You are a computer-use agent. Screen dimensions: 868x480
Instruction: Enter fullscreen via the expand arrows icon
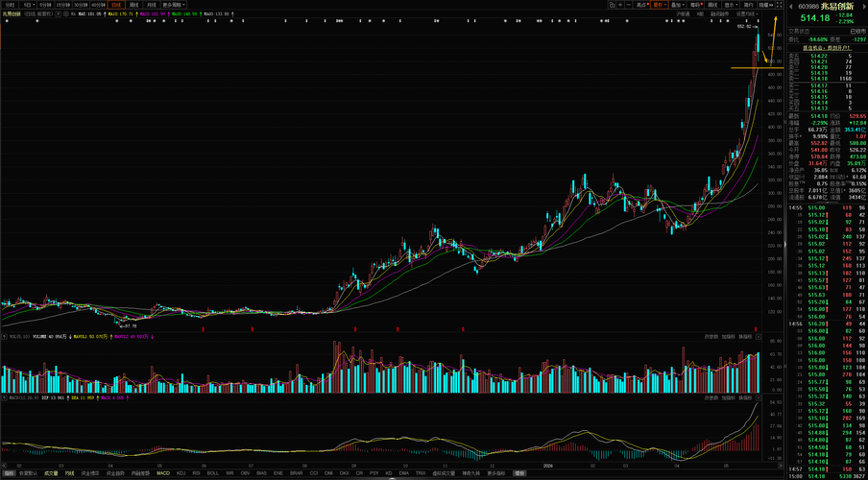tap(780, 5)
